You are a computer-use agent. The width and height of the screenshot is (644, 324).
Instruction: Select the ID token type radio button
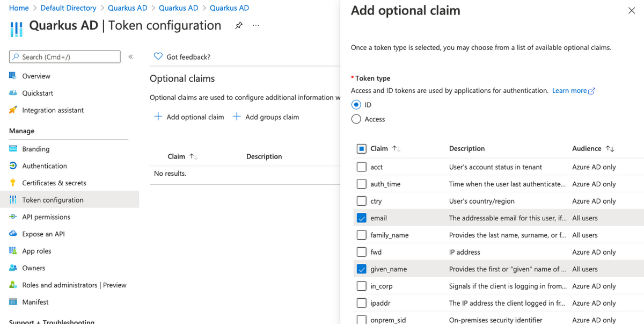(355, 104)
